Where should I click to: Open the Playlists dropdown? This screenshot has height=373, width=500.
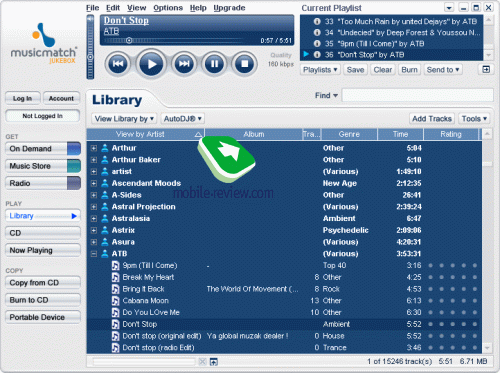pos(320,70)
